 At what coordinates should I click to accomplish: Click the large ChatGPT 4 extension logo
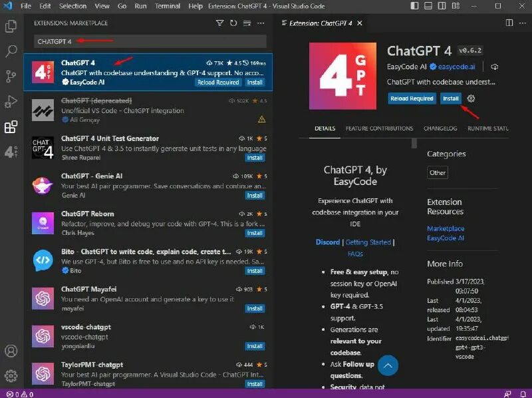[x=342, y=76]
